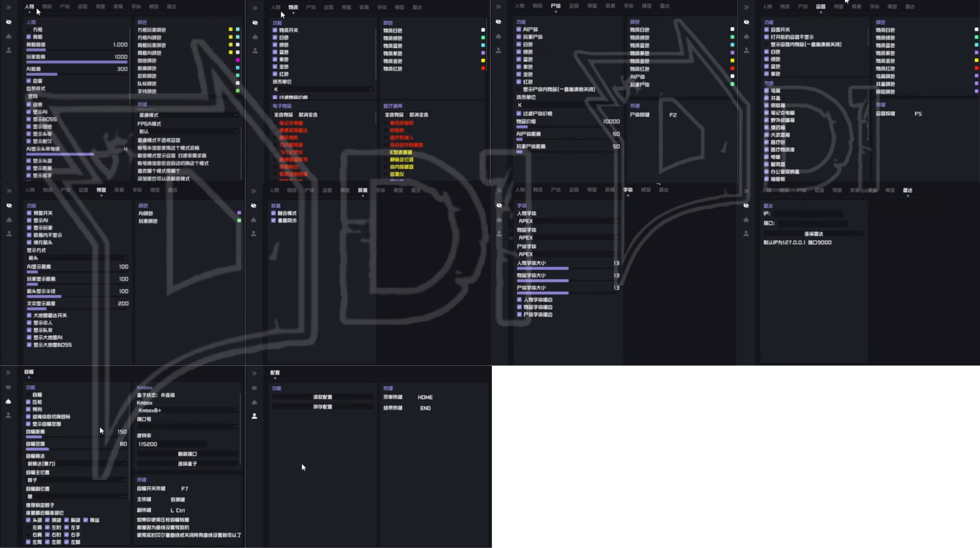Click eye-slash sidebar icon in 雷达 panel

point(746,206)
